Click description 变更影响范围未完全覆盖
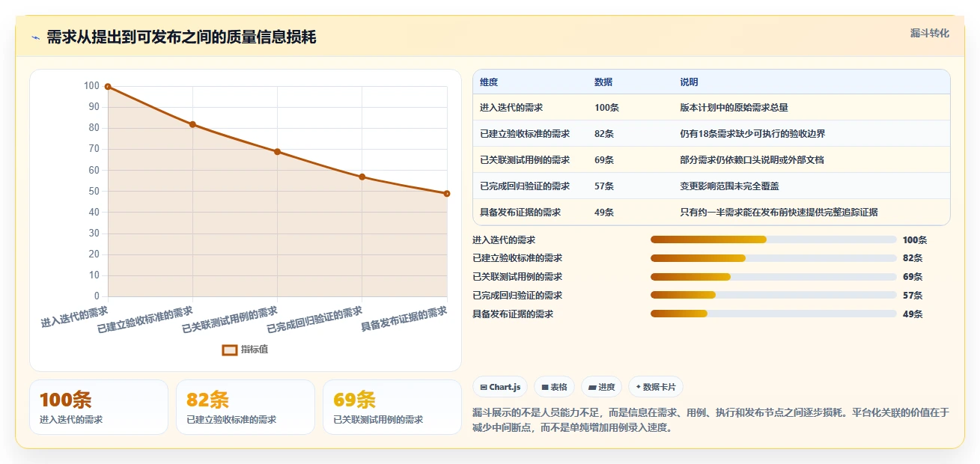980x464 pixels. pos(729,186)
